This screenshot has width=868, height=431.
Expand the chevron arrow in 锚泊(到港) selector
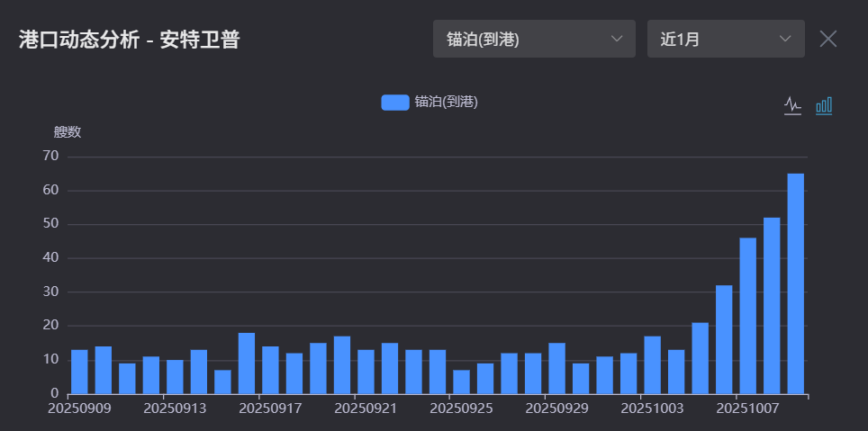tap(617, 39)
